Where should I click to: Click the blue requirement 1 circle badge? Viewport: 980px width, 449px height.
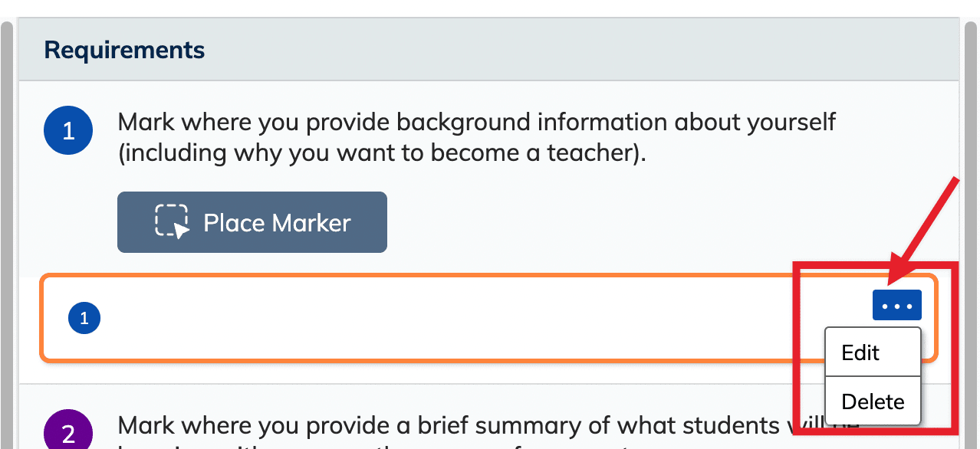pos(68,132)
